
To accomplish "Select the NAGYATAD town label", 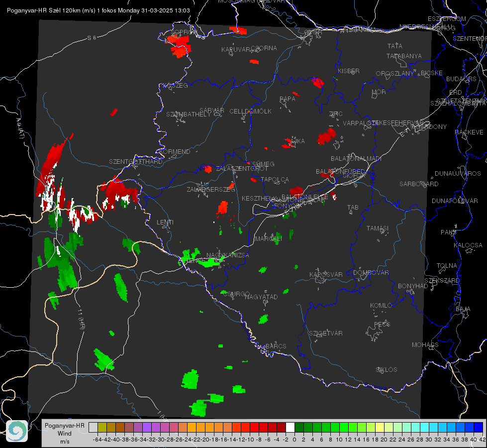I will click(261, 297).
